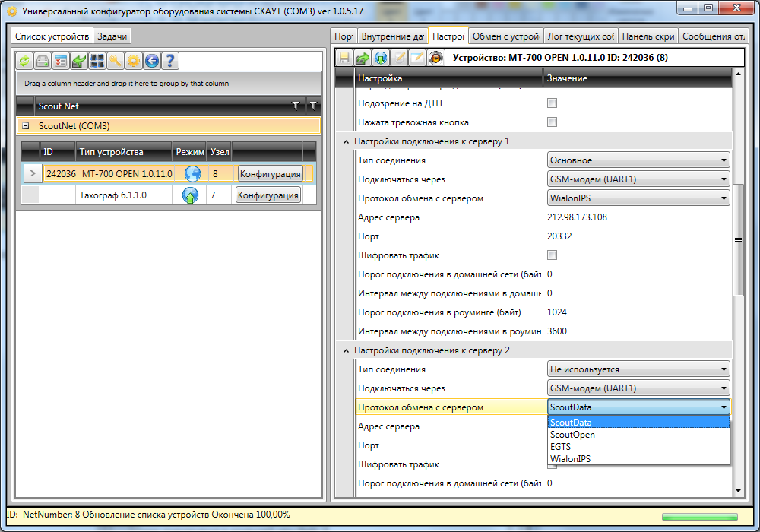
Task: Choose EGTS from the protocol dropdown list
Action: click(560, 447)
